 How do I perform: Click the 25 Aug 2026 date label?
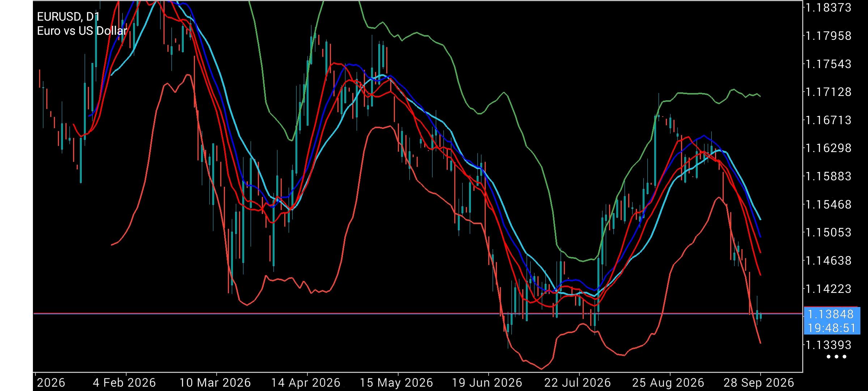tap(668, 383)
